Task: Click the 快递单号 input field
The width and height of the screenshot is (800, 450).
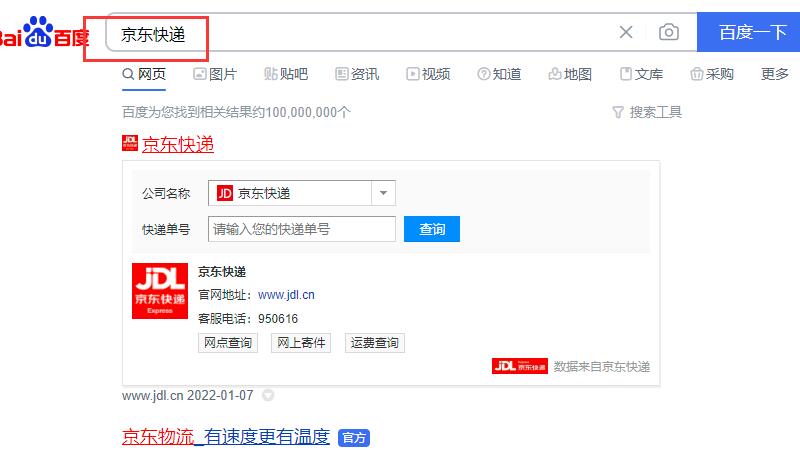Action: coord(302,229)
